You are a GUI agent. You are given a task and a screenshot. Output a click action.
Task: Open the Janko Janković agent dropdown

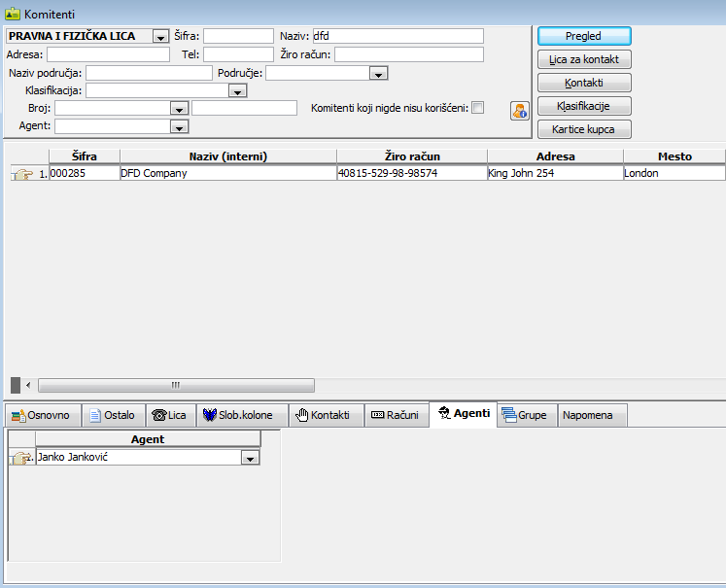pyautogui.click(x=250, y=458)
